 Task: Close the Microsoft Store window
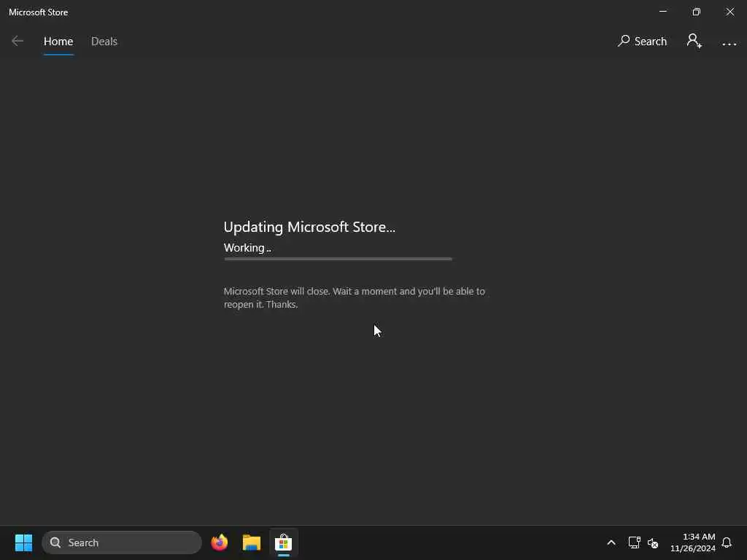729,12
